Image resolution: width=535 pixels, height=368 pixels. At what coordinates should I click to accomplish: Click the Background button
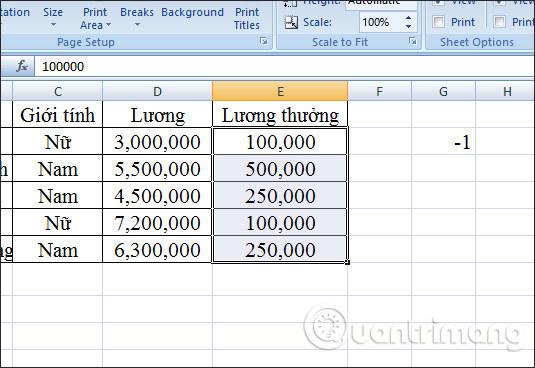[x=192, y=12]
